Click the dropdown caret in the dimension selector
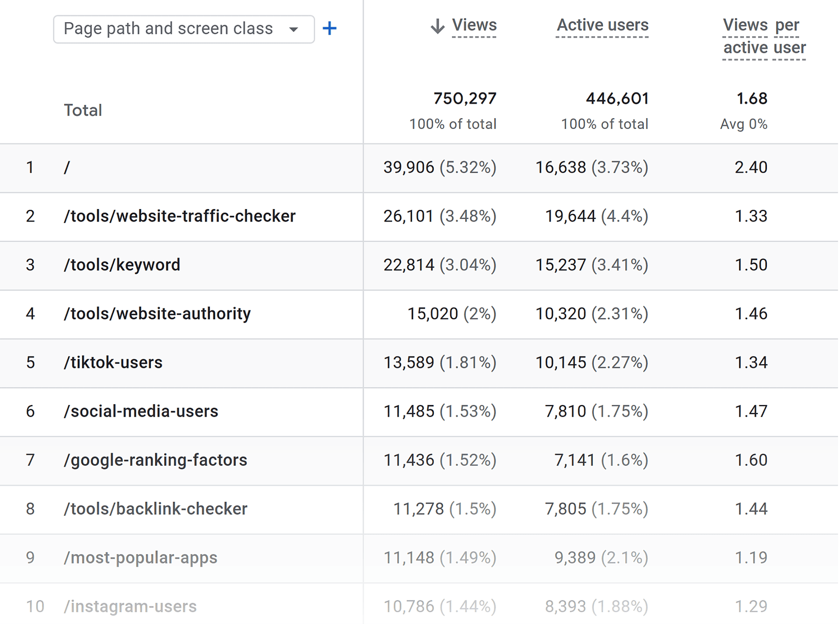The height and width of the screenshot is (624, 840). click(x=294, y=29)
